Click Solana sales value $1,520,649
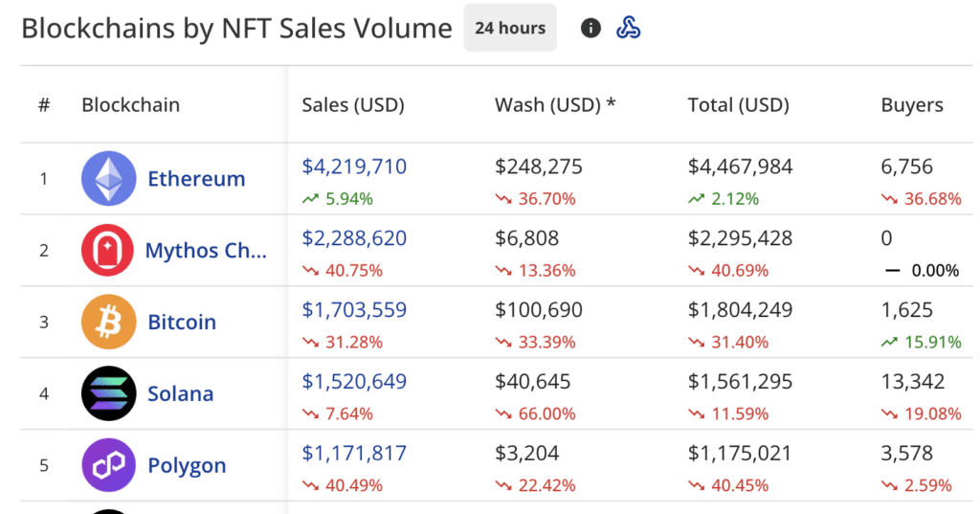This screenshot has width=980, height=514. [x=354, y=381]
